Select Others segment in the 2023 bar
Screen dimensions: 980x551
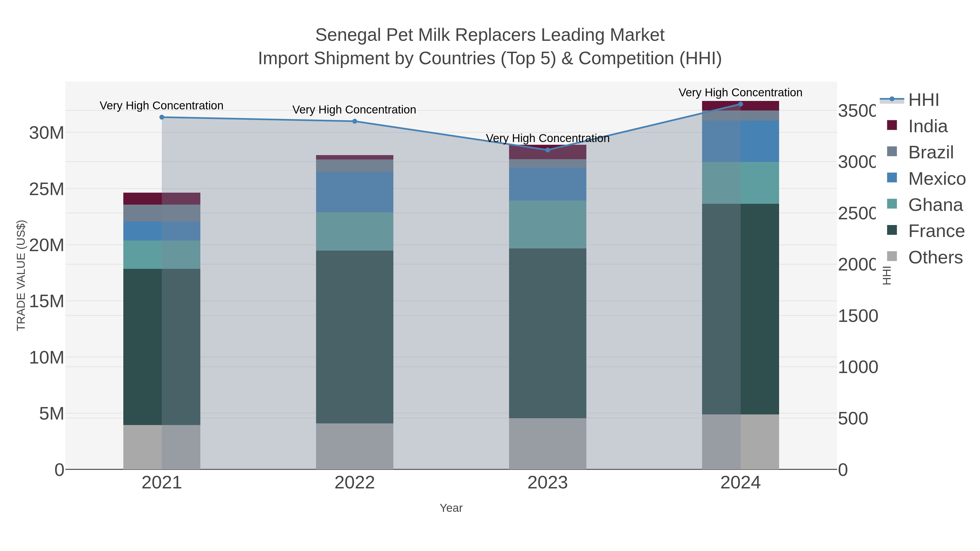tap(547, 444)
